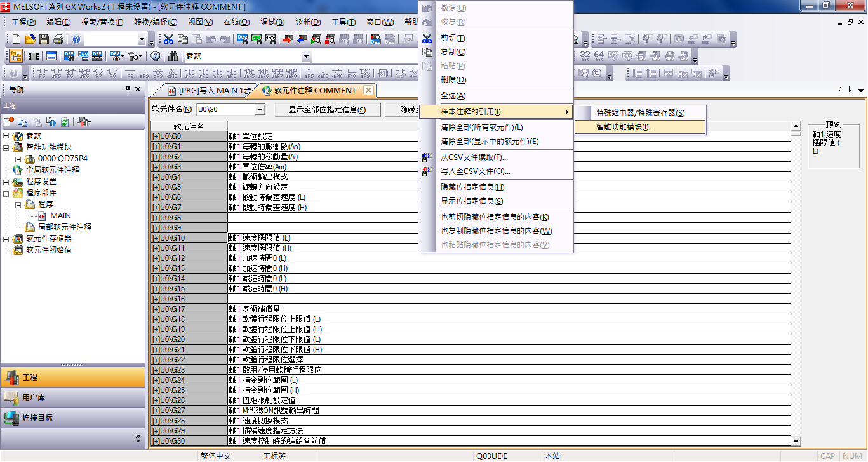Select MAIN program in the project tree

(60, 216)
